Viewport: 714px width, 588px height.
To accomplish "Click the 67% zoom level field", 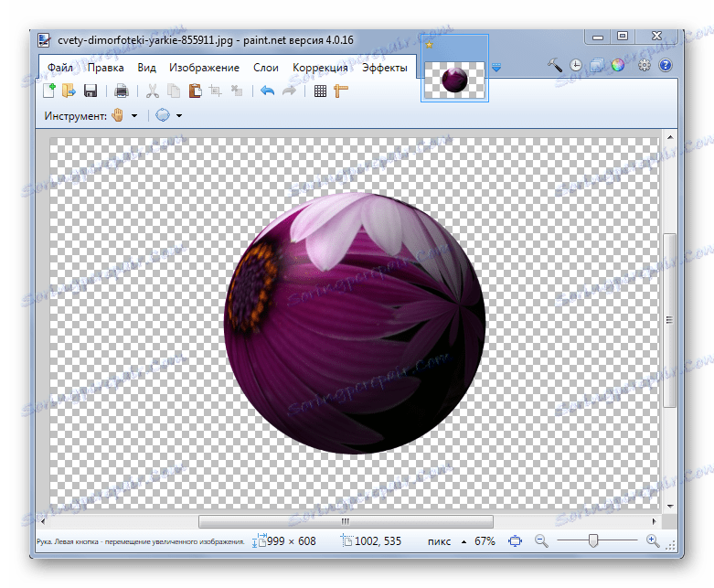I will tap(485, 541).
